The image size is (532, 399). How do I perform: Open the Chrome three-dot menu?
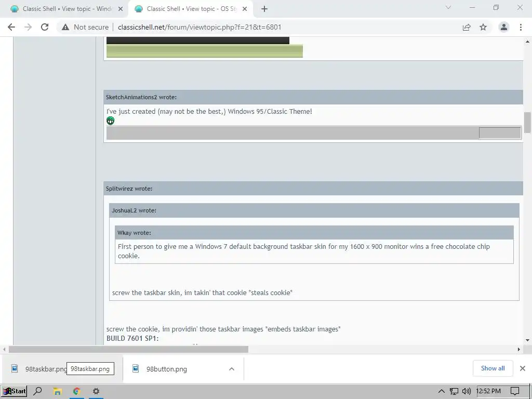coord(521,27)
